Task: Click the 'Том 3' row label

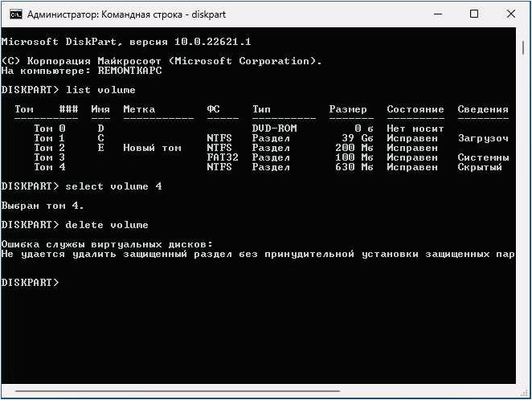Action: coord(50,157)
